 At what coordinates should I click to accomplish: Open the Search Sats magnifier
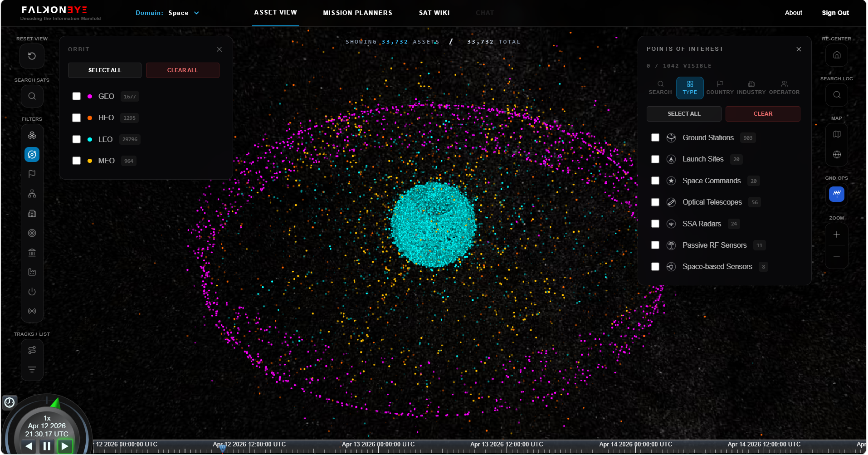(x=32, y=96)
